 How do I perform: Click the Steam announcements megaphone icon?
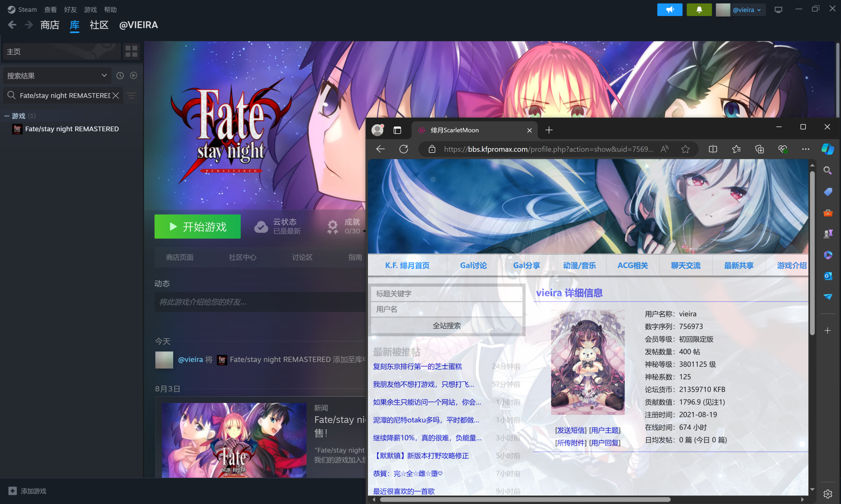669,10
